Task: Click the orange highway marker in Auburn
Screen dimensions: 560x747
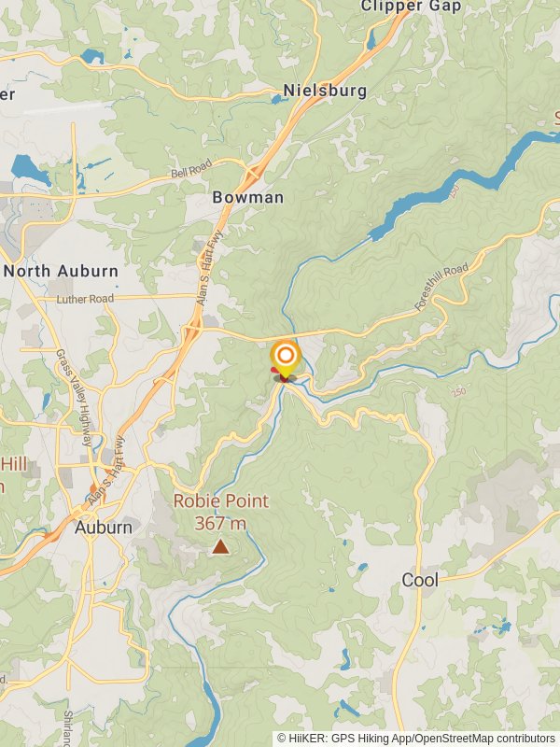Action: (94, 488)
